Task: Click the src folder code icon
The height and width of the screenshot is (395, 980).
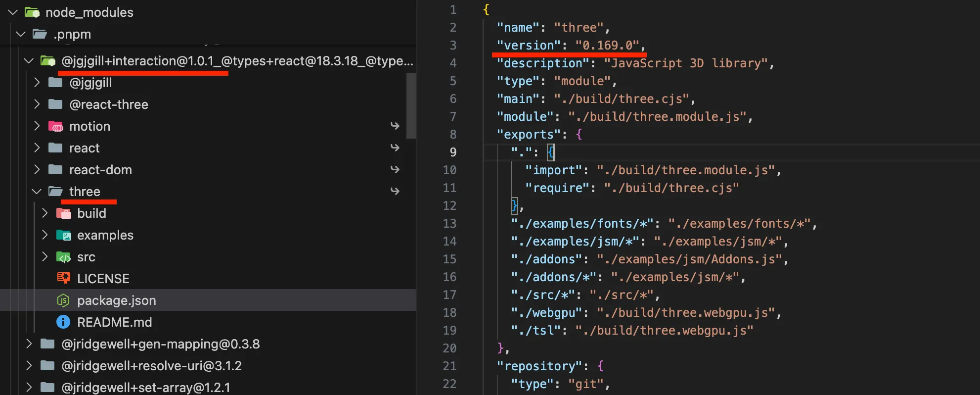Action: [x=64, y=257]
